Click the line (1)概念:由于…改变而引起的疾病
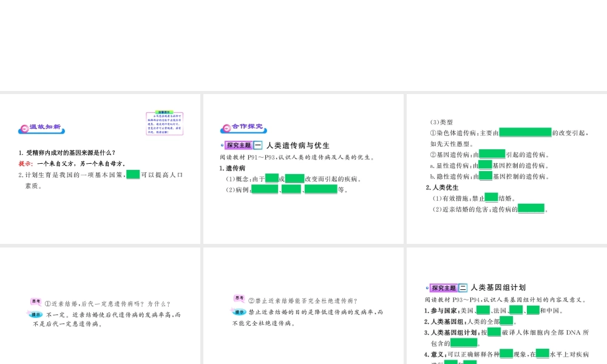 294,179
